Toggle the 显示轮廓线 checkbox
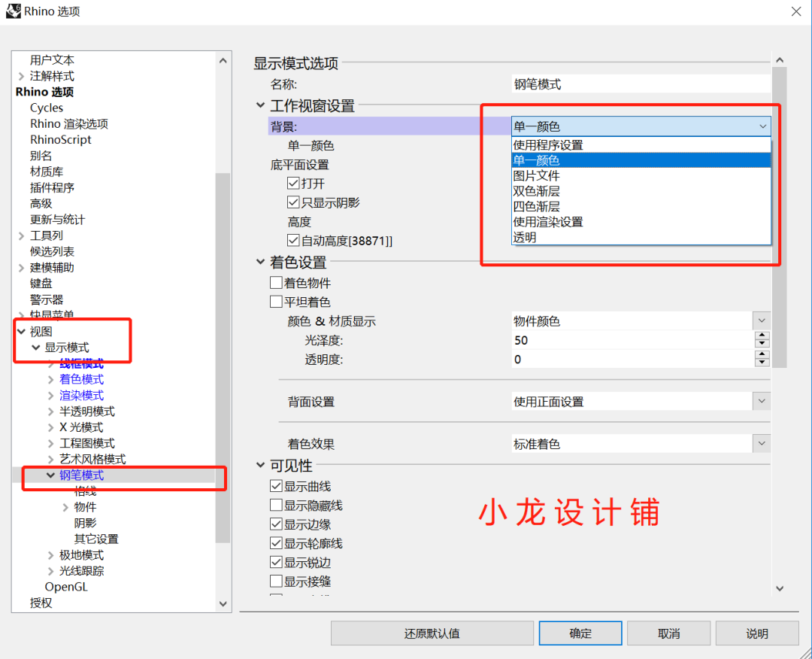 tap(276, 543)
